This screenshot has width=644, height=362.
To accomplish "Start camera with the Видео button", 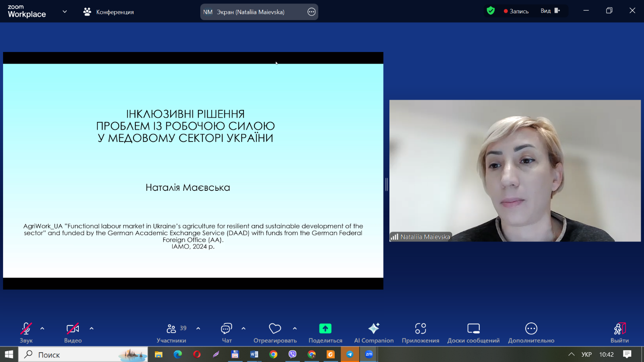I will (73, 333).
